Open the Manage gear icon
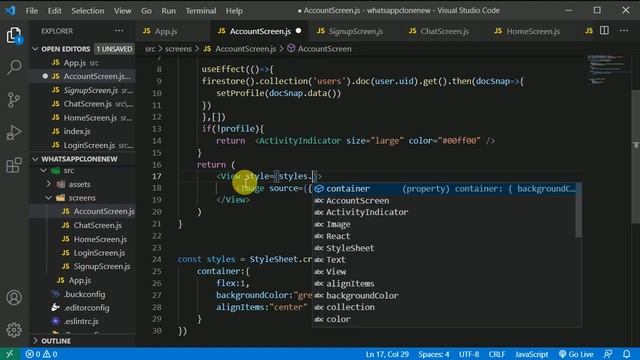 click(x=14, y=330)
